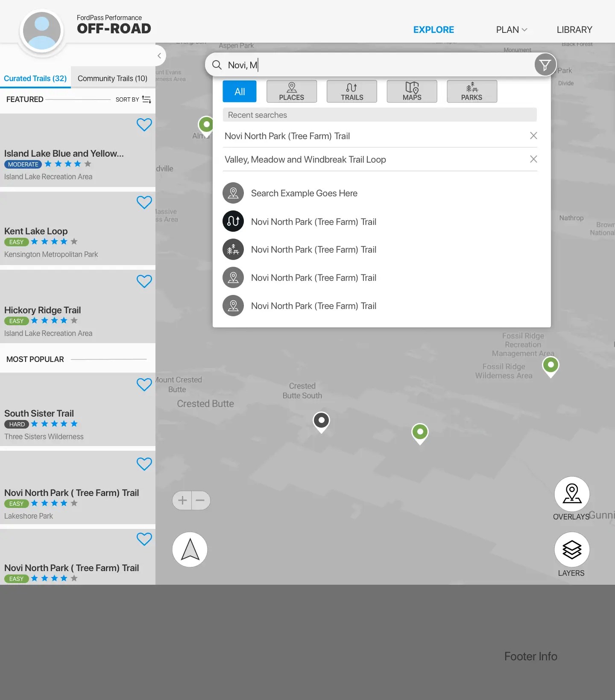This screenshot has width=615, height=700.
Task: Select green map pin near Alma
Action: [206, 126]
